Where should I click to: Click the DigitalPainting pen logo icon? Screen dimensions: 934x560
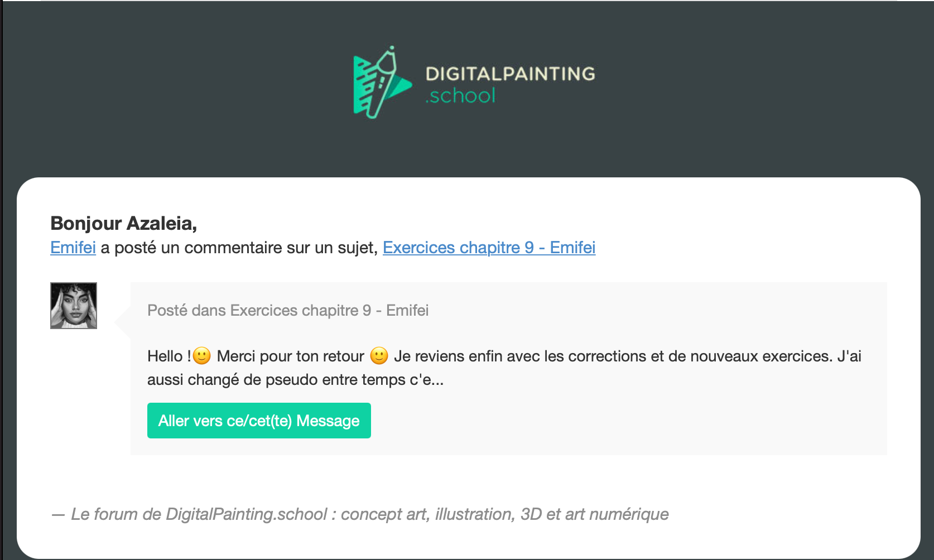tap(382, 83)
